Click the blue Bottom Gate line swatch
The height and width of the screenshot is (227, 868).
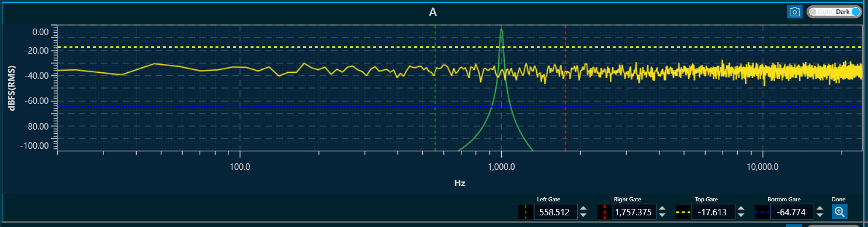pos(762,212)
